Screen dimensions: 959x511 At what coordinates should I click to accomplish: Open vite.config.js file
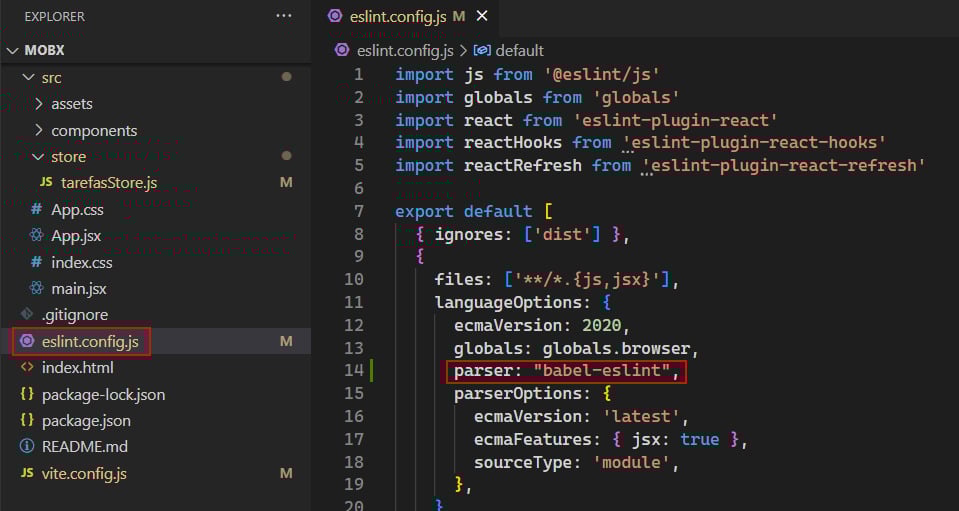pos(84,474)
